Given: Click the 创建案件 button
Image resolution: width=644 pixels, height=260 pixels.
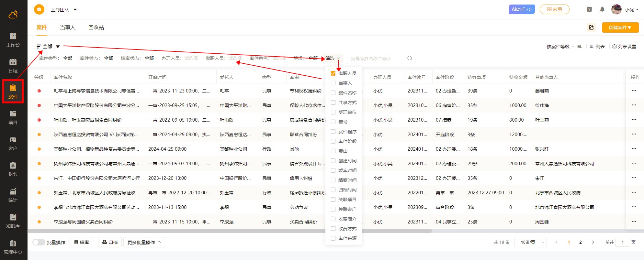Looking at the screenshot, I should (620, 27).
